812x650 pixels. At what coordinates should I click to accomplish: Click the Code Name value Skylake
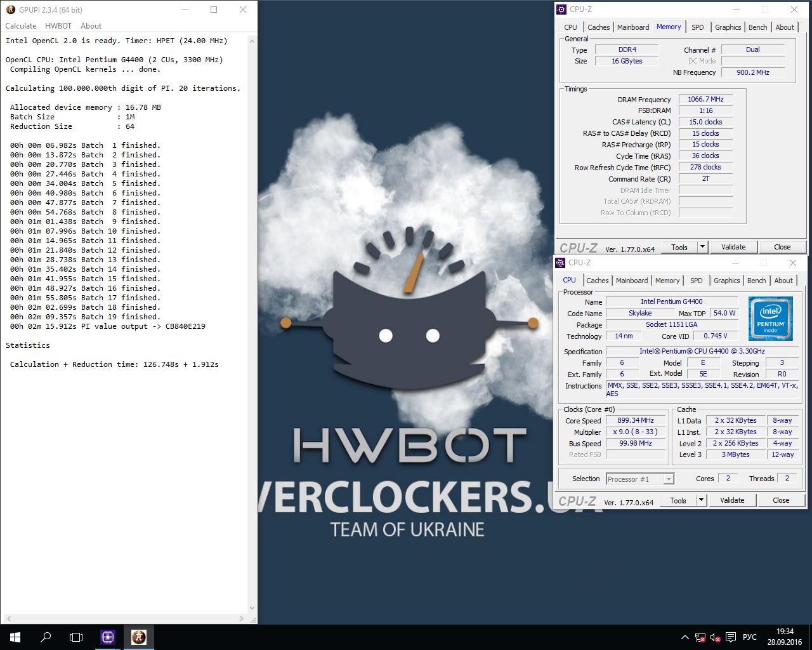tap(640, 313)
